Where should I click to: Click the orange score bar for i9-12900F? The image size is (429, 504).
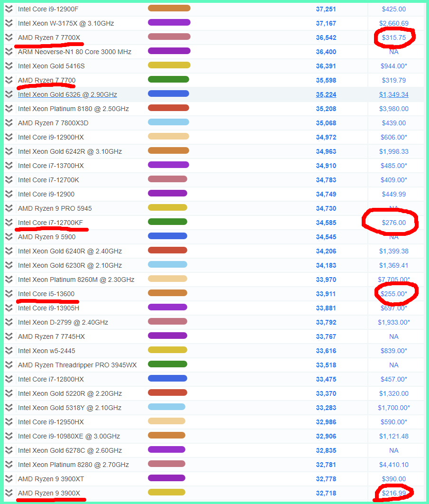[x=169, y=8]
